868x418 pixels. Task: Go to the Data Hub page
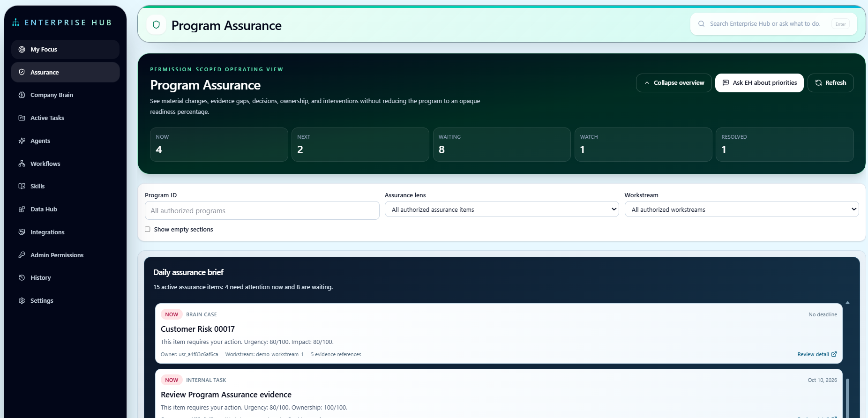tap(65, 209)
